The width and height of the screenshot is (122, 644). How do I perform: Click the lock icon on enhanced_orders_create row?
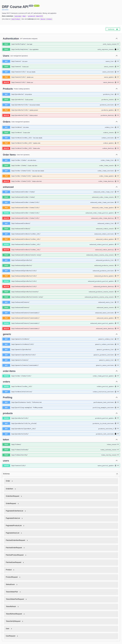tap(116, 229)
